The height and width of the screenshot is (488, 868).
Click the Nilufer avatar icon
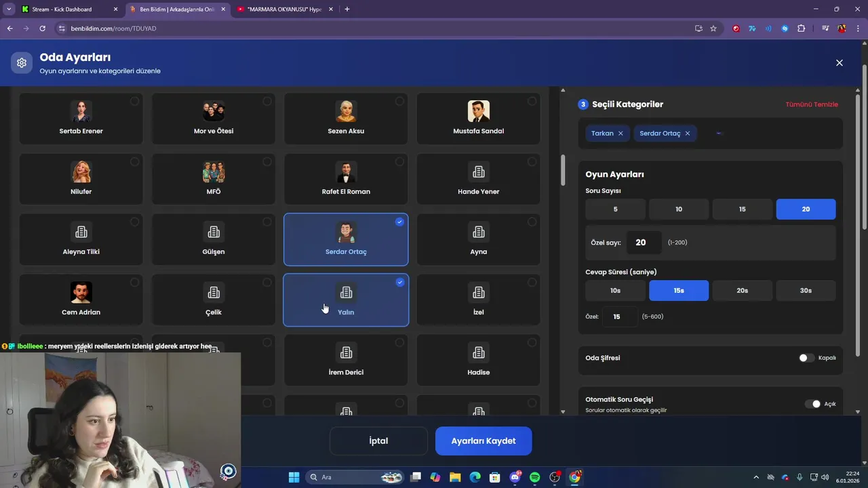point(81,171)
